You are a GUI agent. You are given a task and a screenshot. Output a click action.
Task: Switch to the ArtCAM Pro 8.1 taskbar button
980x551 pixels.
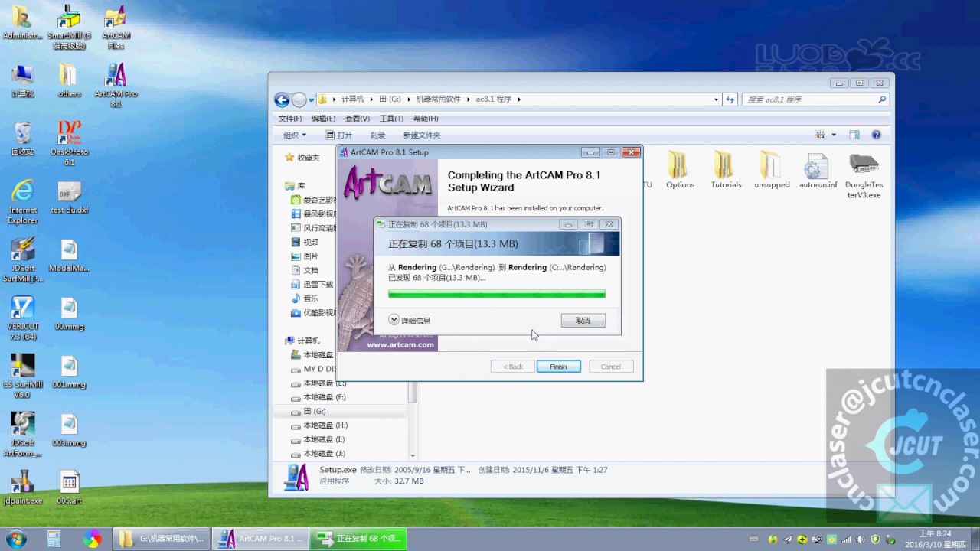tap(260, 539)
